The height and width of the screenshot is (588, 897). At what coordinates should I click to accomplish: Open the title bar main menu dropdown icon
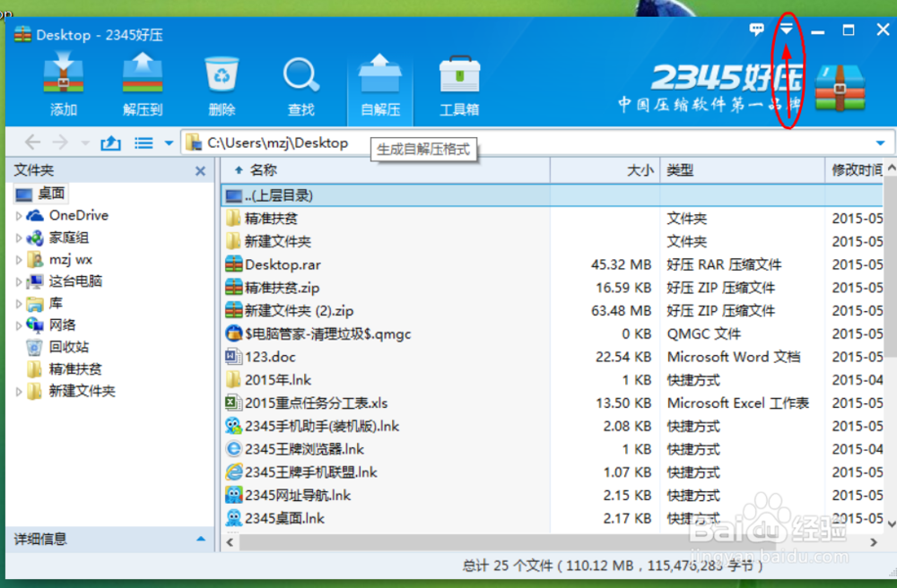point(787,29)
